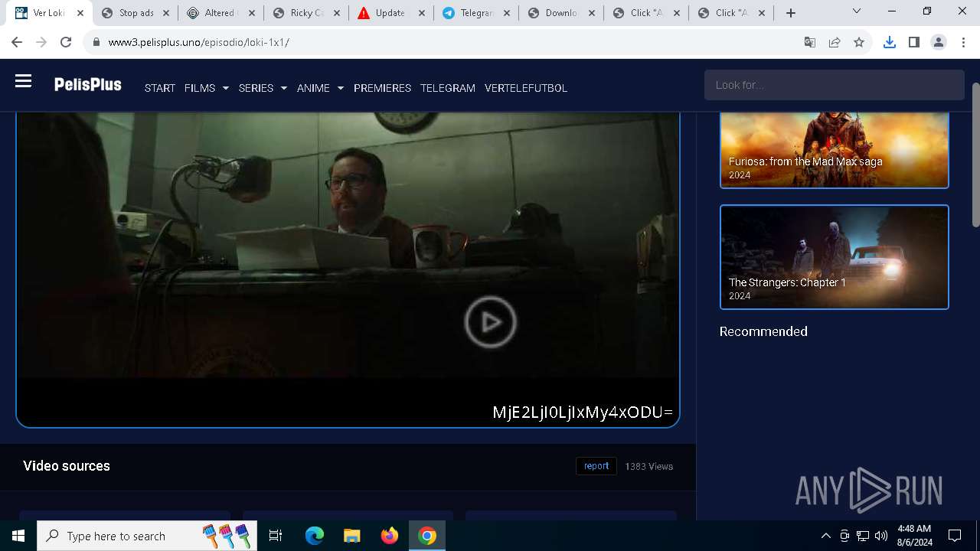Open the taskbar clock showing 4:48 AM
980x551 pixels.
(914, 536)
